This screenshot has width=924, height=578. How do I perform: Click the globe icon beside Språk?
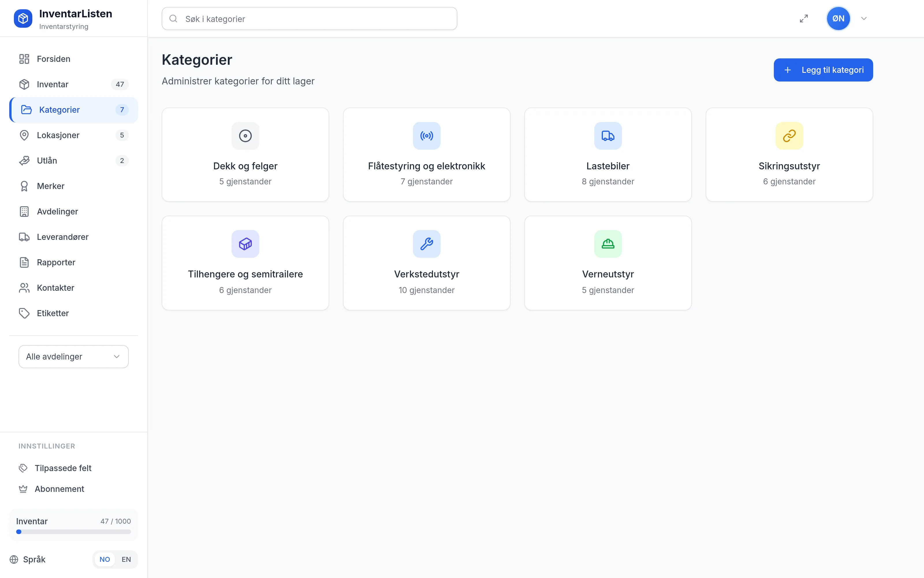(x=14, y=559)
